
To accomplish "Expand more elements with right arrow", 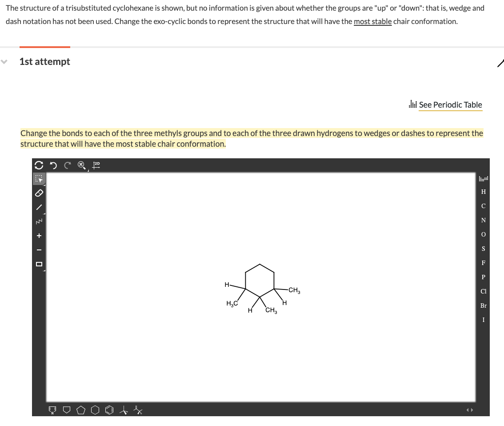I will pos(472,410).
